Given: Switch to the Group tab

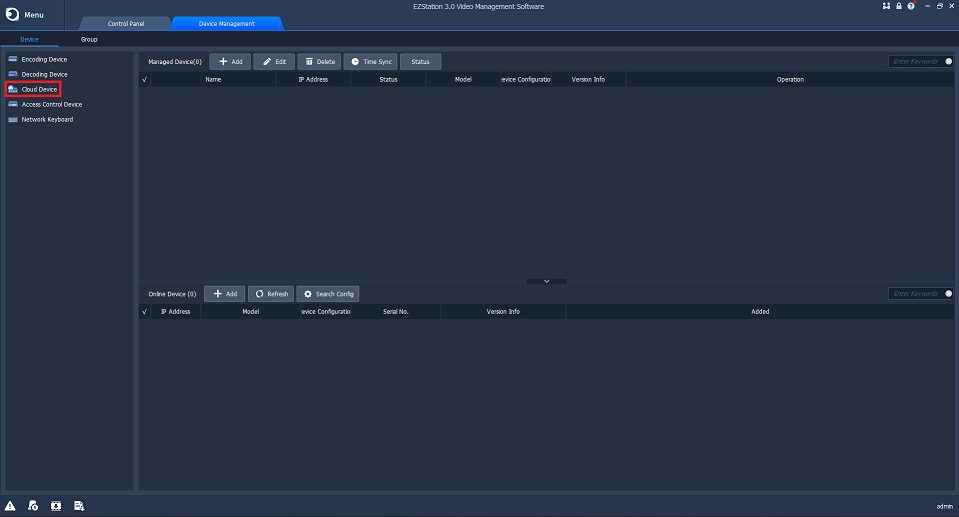Looking at the screenshot, I should point(89,39).
